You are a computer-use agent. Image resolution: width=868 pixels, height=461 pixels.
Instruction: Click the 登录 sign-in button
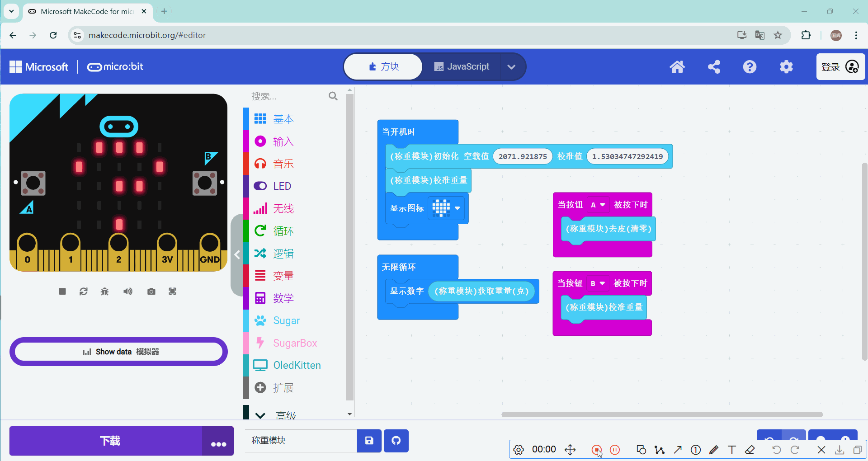(840, 67)
